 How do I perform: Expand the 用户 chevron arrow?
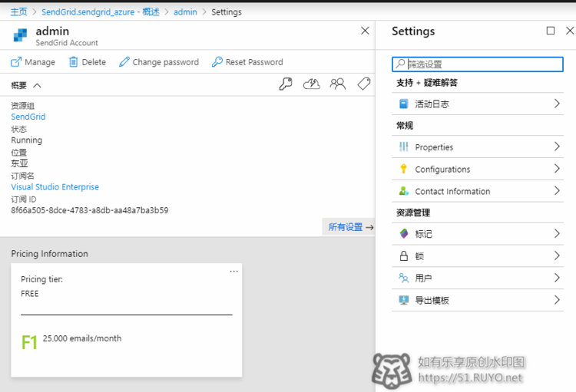pos(557,278)
